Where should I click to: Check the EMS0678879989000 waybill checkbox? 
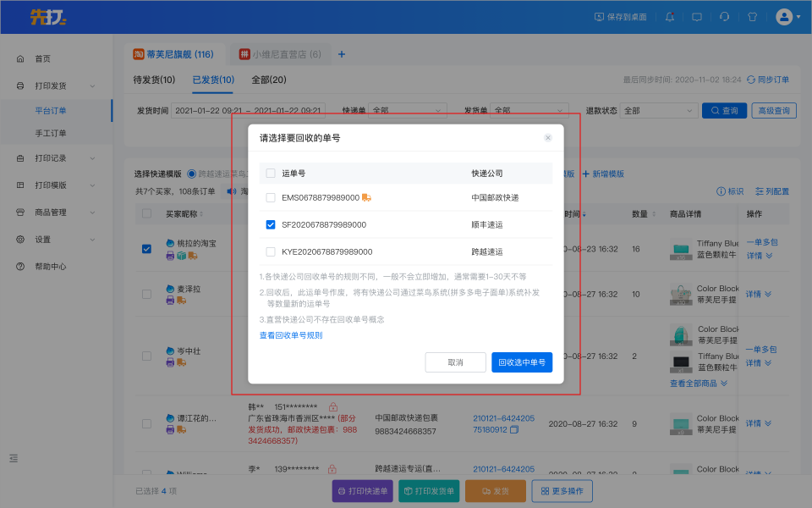pyautogui.click(x=271, y=197)
